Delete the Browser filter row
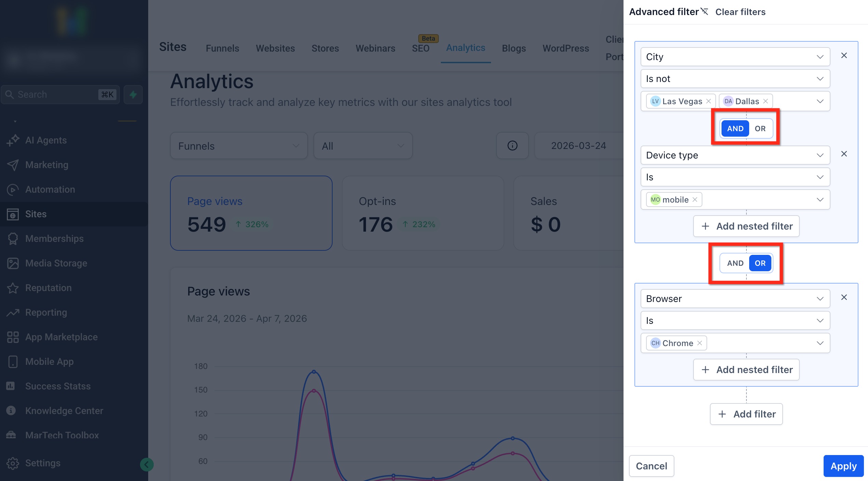The height and width of the screenshot is (481, 868). (x=844, y=298)
